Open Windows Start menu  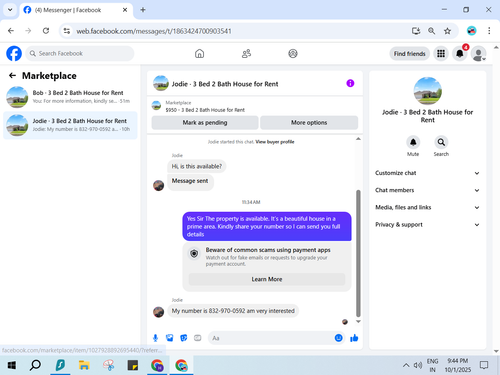(x=12, y=366)
